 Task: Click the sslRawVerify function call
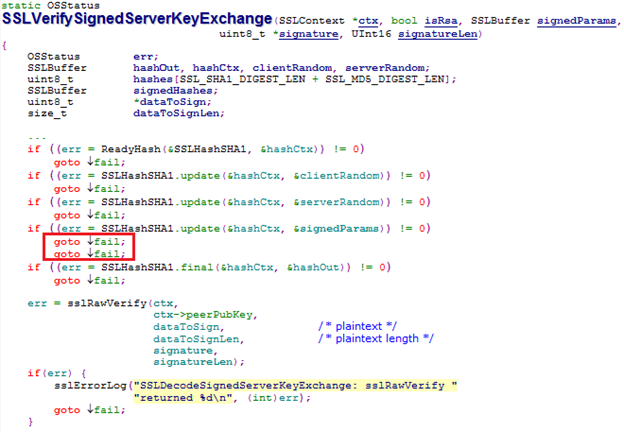click(103, 301)
